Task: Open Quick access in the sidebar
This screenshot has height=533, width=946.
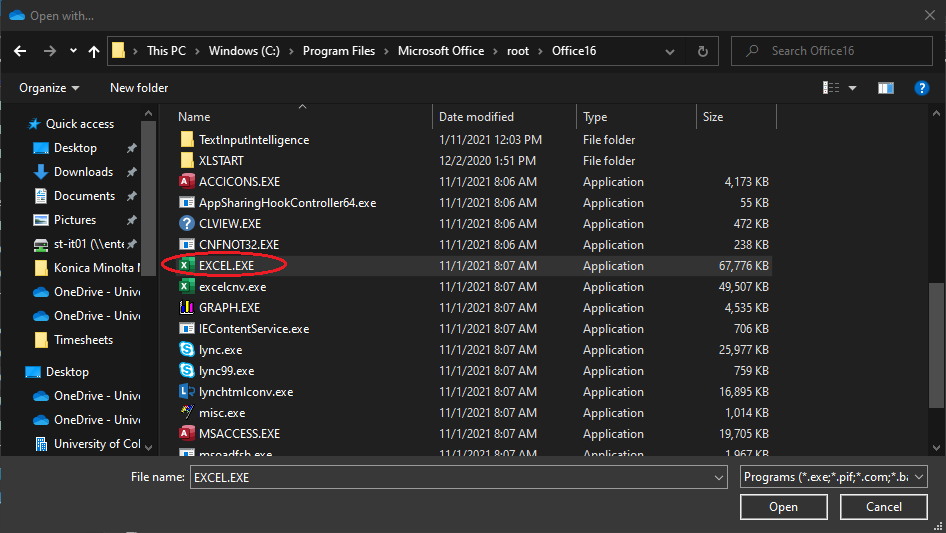Action: [x=80, y=124]
